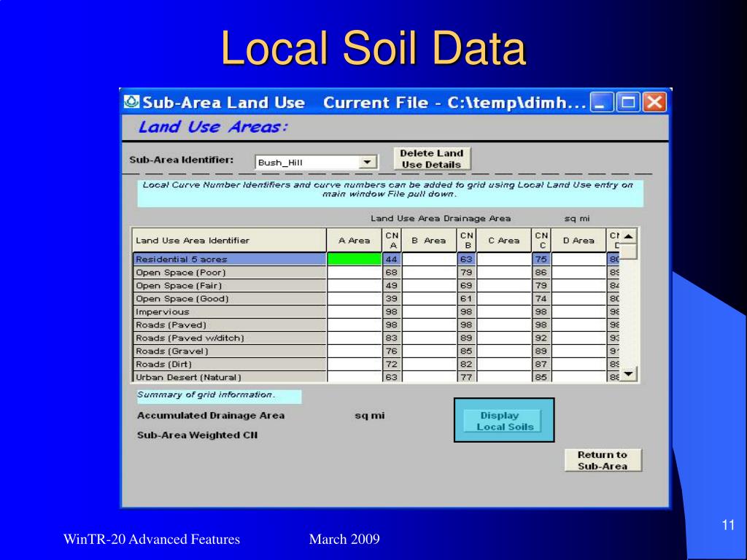Click the Display Local Soils button
This screenshot has height=560, width=747.
pyautogui.click(x=504, y=421)
